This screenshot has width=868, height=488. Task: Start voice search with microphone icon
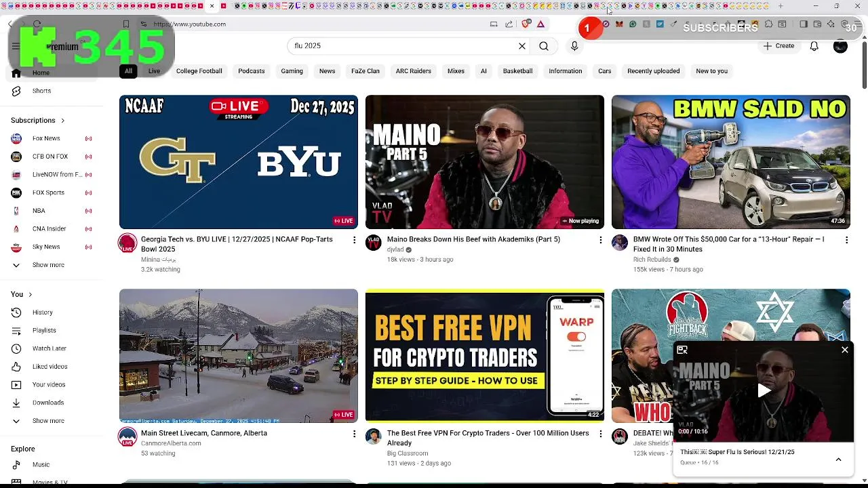point(574,46)
